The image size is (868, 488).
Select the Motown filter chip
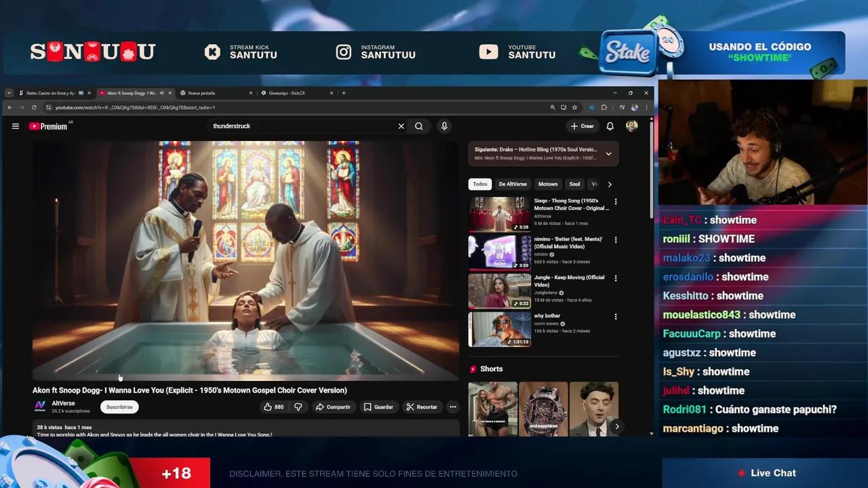click(x=547, y=184)
